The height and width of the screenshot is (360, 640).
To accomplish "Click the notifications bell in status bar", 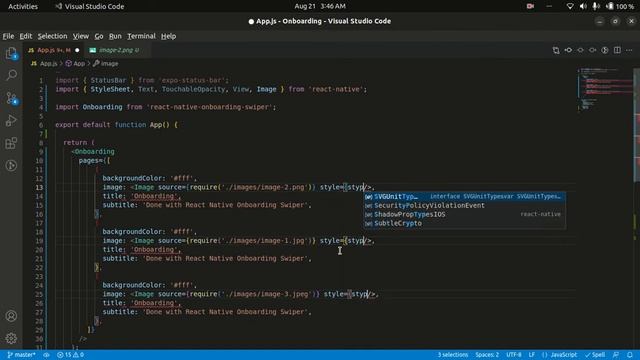I will [x=630, y=355].
